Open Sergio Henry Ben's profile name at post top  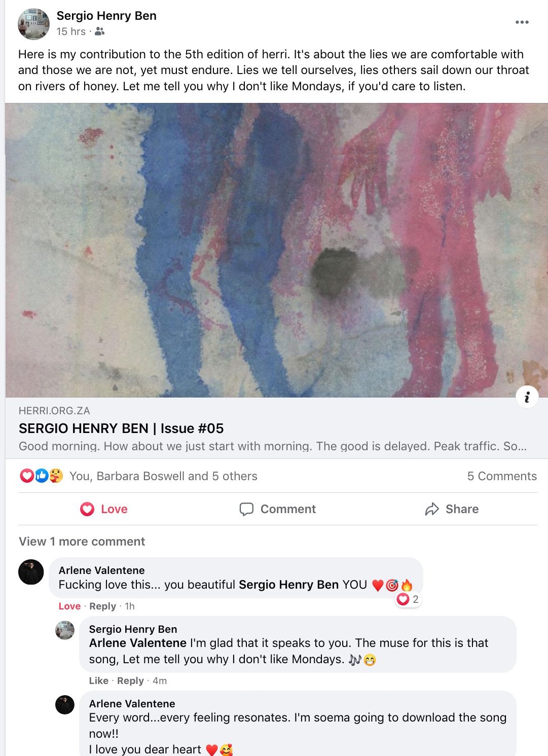(106, 16)
